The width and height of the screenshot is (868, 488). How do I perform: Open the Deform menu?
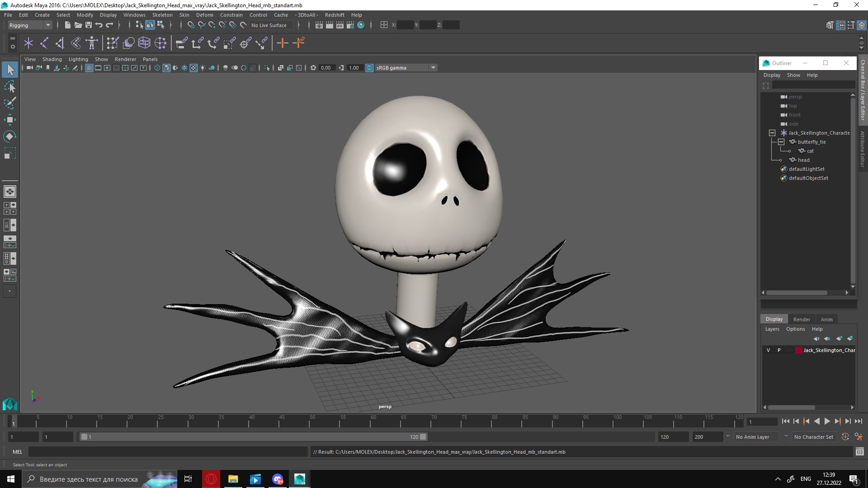[x=204, y=15]
